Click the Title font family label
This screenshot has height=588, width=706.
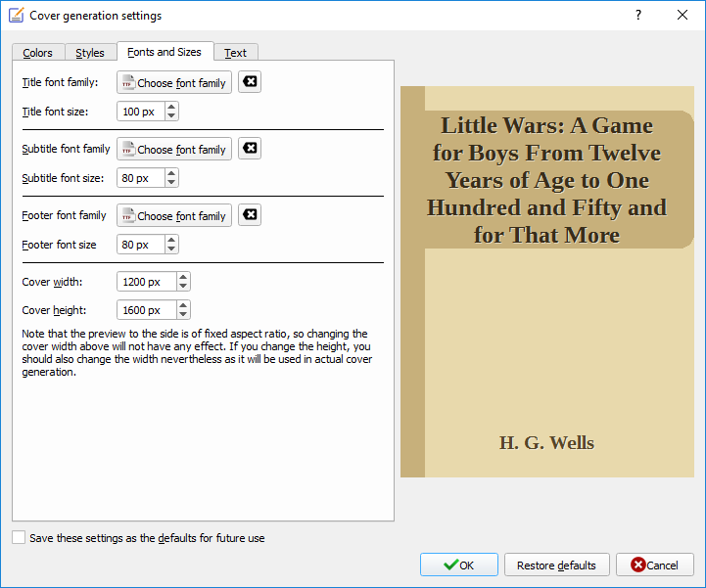click(x=60, y=82)
